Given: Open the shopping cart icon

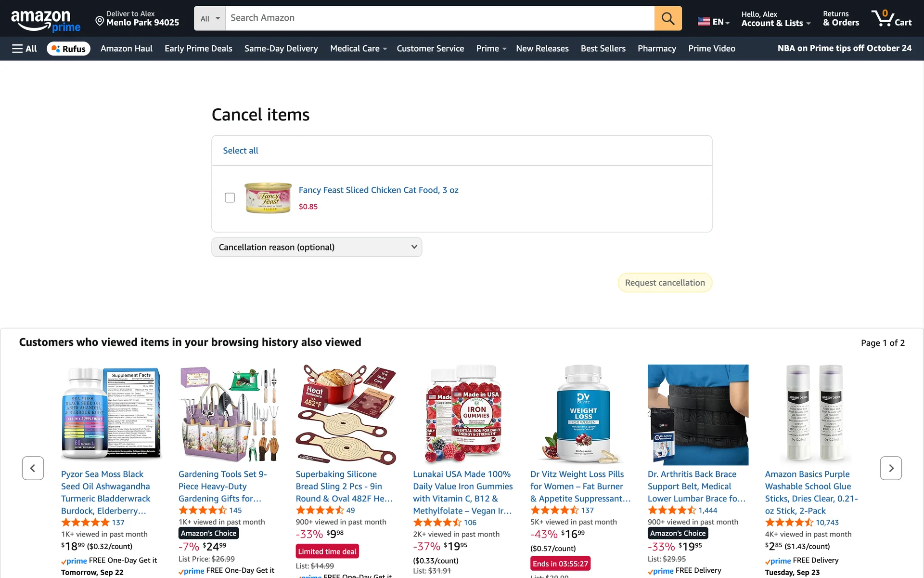Looking at the screenshot, I should [892, 18].
